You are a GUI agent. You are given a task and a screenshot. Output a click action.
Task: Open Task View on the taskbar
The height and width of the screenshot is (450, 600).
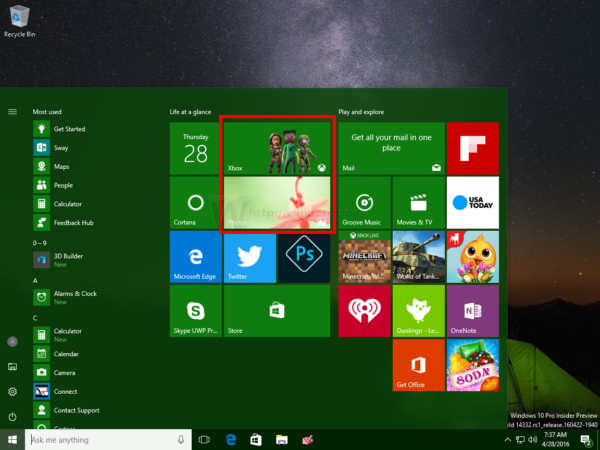click(205, 439)
